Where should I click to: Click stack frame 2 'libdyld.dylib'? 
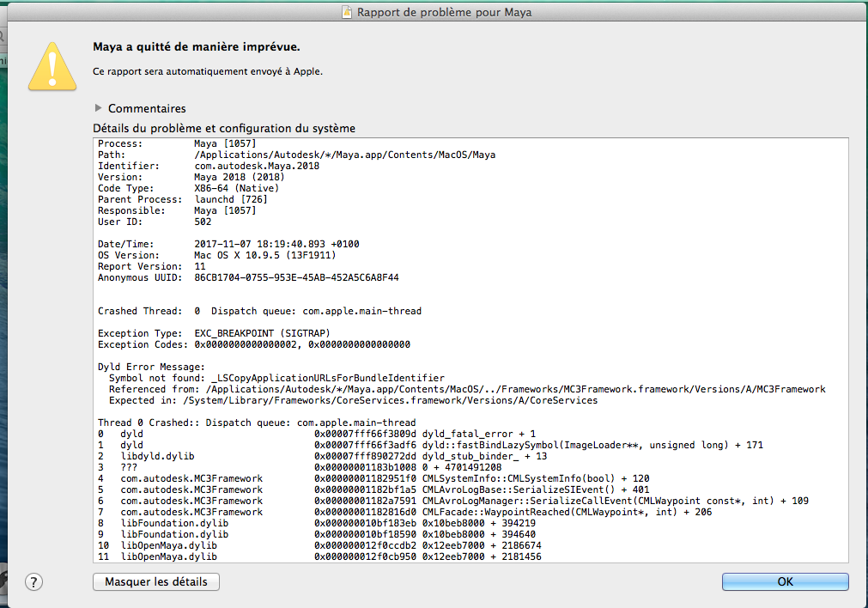[x=323, y=456]
